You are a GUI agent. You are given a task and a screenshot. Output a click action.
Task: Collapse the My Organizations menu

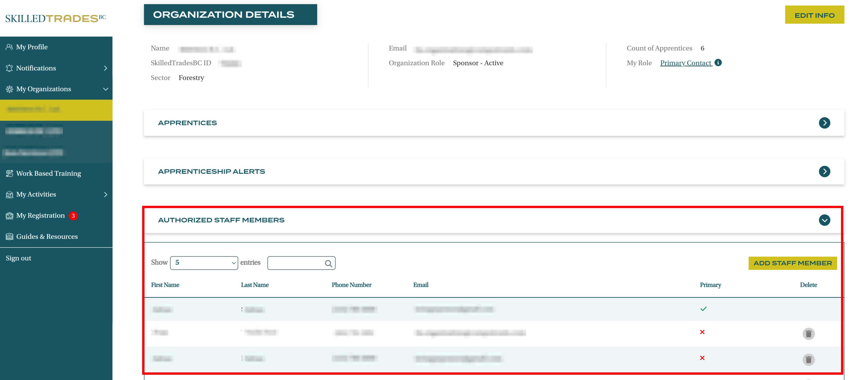(x=105, y=89)
